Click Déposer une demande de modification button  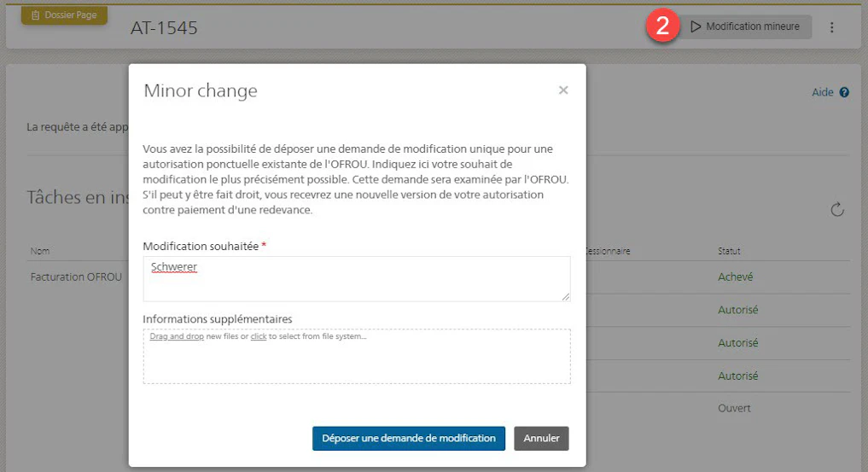click(409, 438)
